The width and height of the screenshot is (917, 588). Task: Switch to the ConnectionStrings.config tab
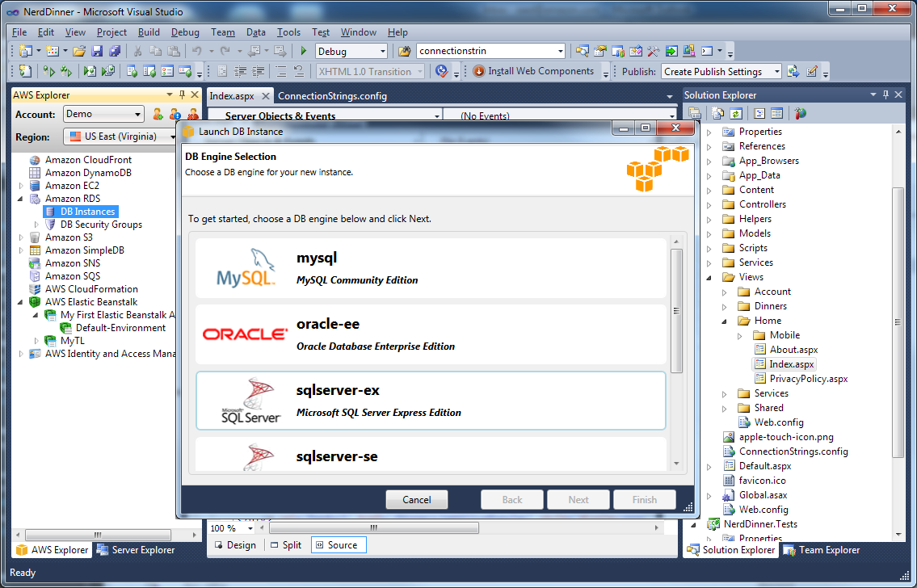pyautogui.click(x=332, y=96)
